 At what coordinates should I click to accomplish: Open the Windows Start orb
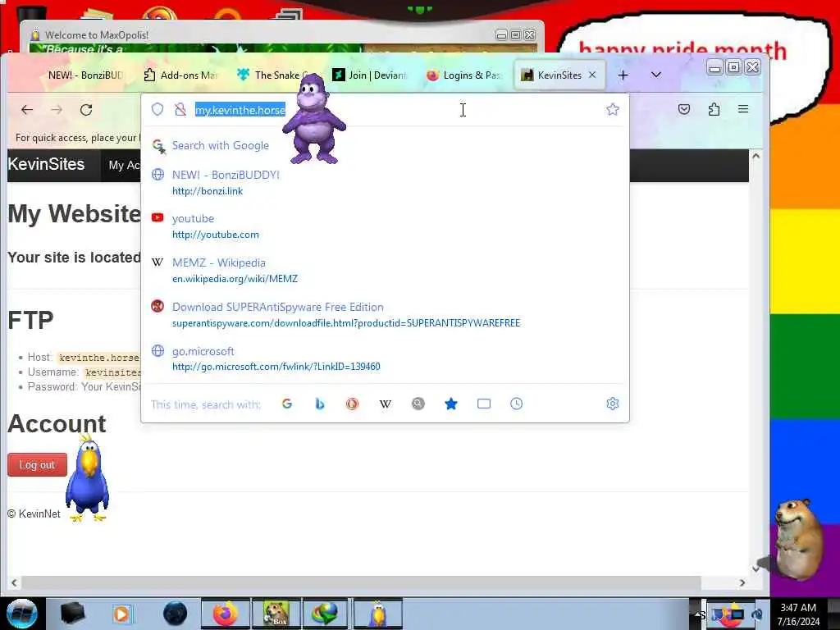(22, 614)
